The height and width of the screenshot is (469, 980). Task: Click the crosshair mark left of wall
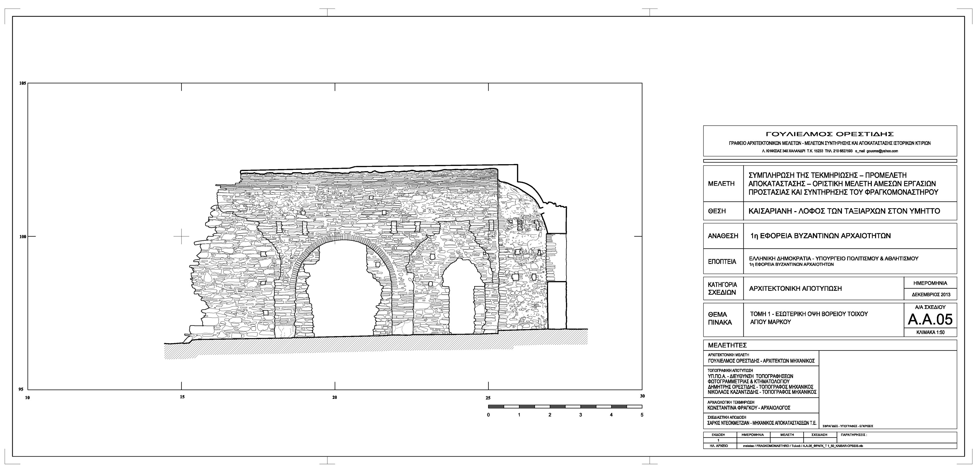coord(181,236)
